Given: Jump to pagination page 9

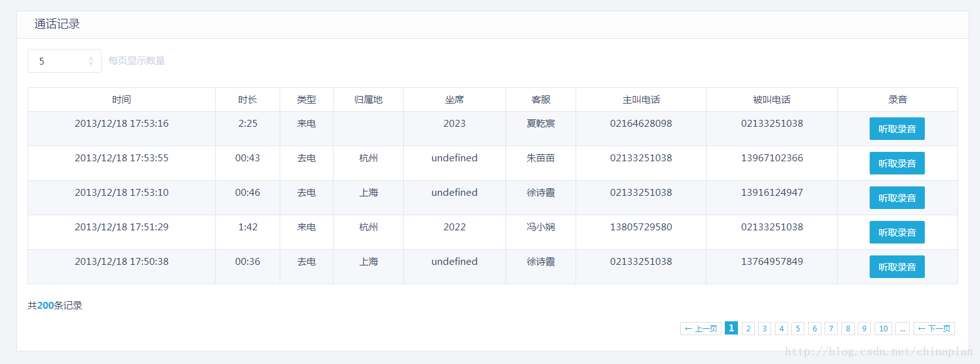Looking at the screenshot, I should point(864,328).
